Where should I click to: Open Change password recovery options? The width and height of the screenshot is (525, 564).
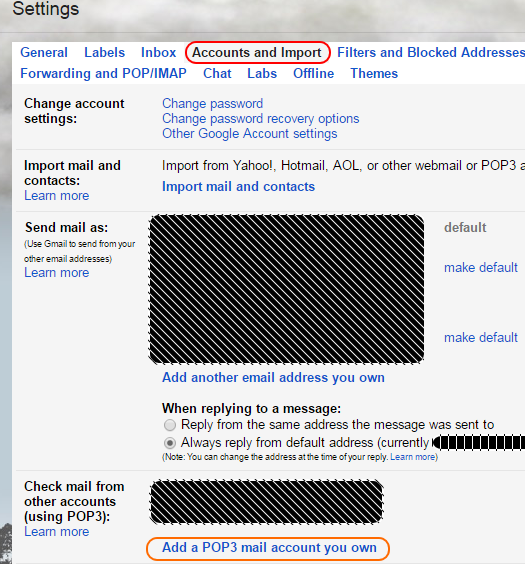pyautogui.click(x=261, y=119)
